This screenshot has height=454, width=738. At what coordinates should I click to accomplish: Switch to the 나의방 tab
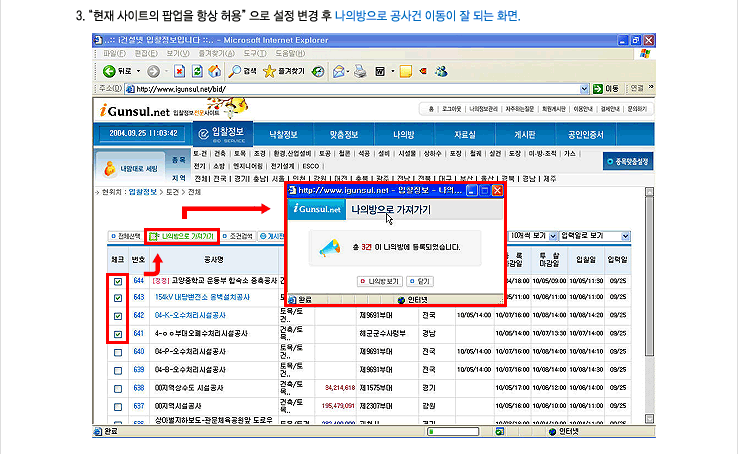click(404, 135)
